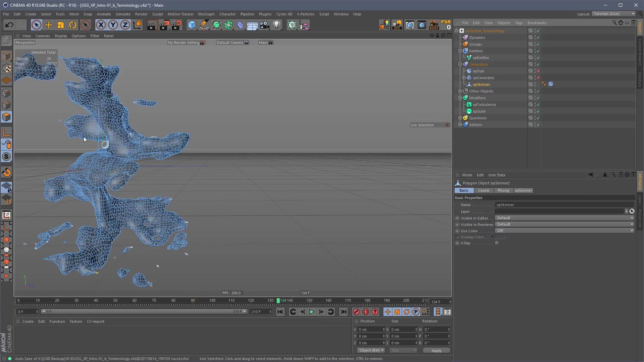Select the Move tool in the toolbar
The width and height of the screenshot is (644, 362).
[48, 25]
